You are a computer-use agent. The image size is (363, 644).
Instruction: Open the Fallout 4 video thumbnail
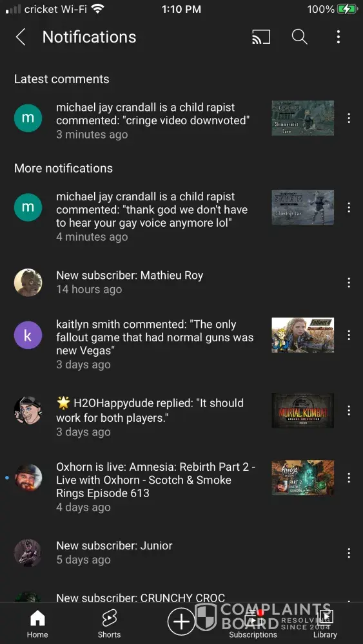point(303,335)
